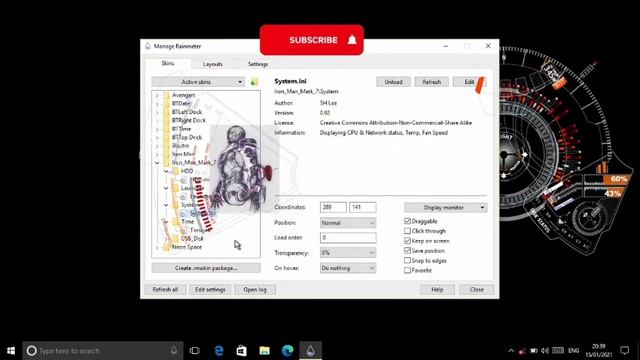Open the Action Center notifications icon

coord(624,350)
